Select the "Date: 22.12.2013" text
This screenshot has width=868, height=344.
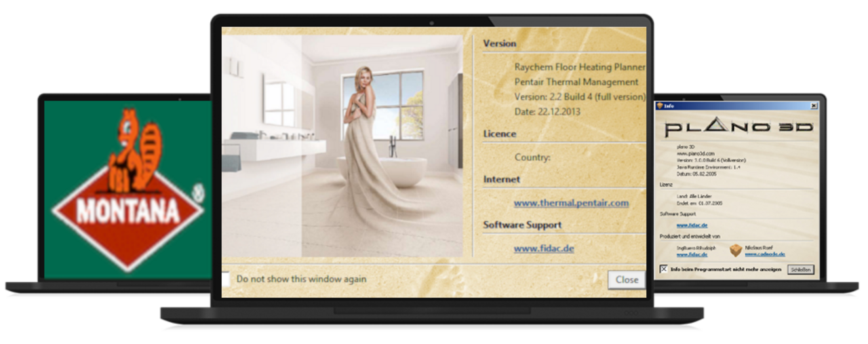pos(547,111)
